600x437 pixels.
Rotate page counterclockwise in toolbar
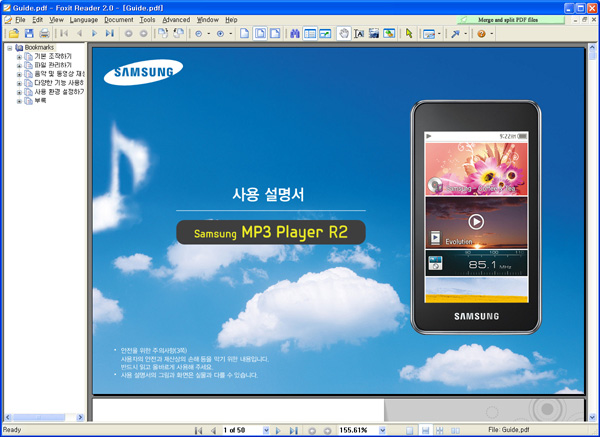pos(178,34)
